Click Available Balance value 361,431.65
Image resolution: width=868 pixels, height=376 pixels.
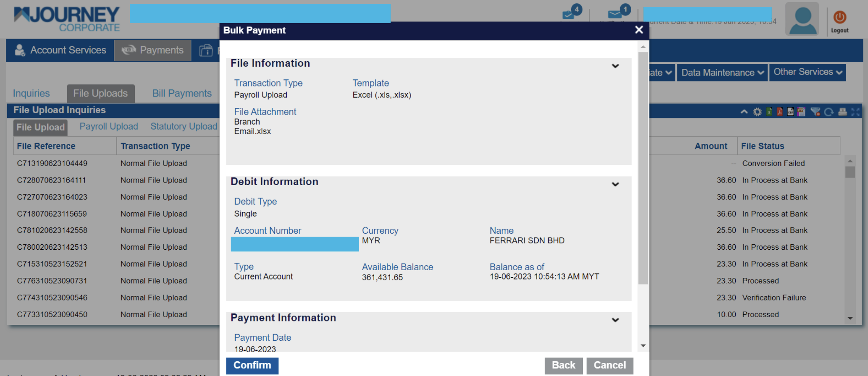pyautogui.click(x=382, y=277)
